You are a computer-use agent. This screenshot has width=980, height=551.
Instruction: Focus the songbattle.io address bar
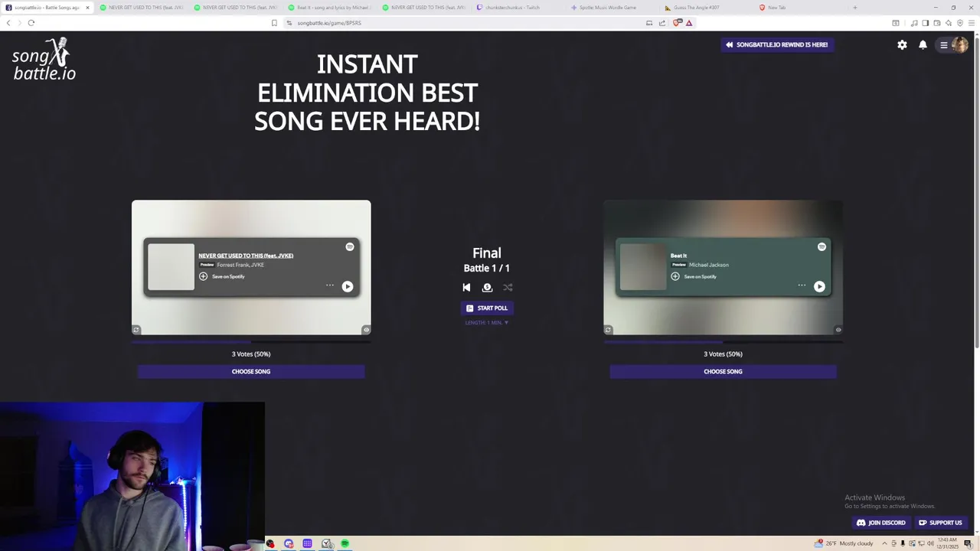point(467,23)
